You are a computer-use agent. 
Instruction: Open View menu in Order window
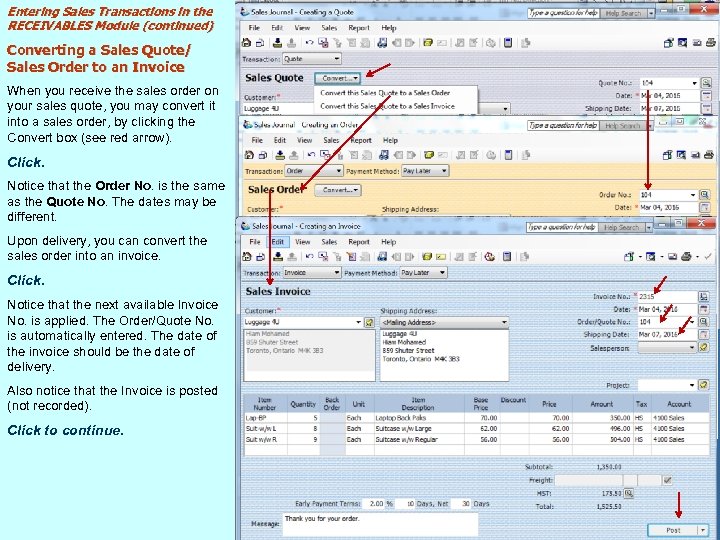tap(304, 140)
